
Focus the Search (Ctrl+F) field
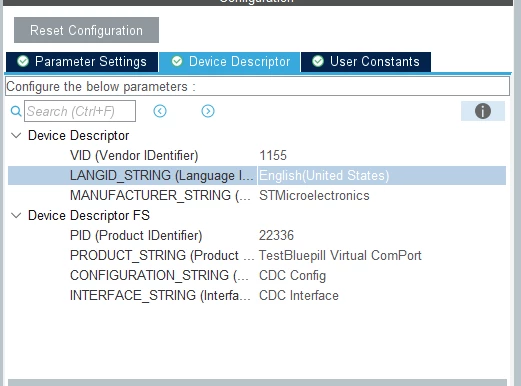click(80, 111)
